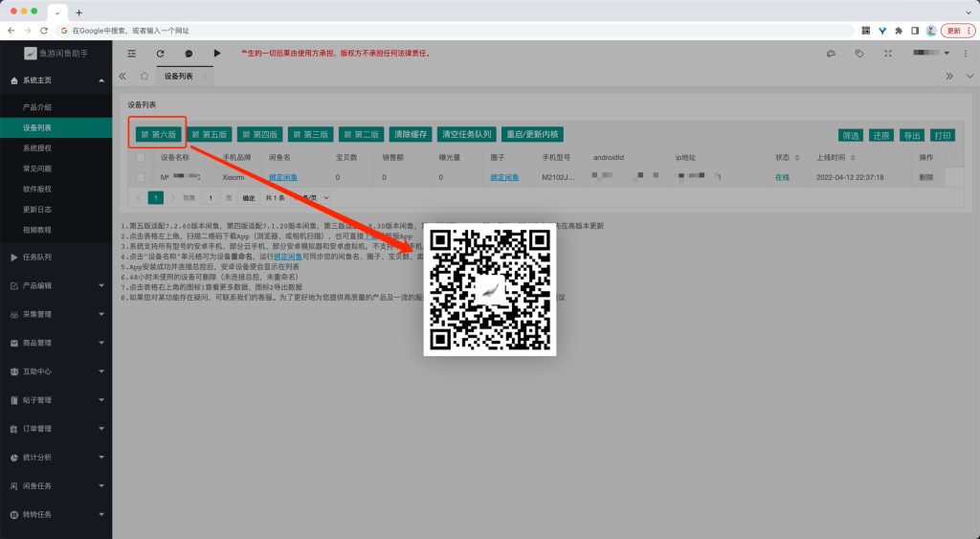The width and height of the screenshot is (980, 539).
Task: Switch to the 设备列表 tab
Action: pyautogui.click(x=178, y=76)
